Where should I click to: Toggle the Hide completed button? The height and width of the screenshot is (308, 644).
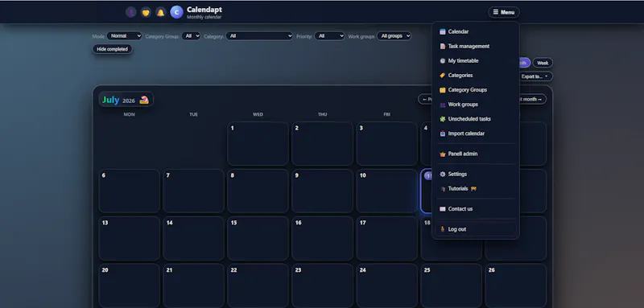[112, 49]
